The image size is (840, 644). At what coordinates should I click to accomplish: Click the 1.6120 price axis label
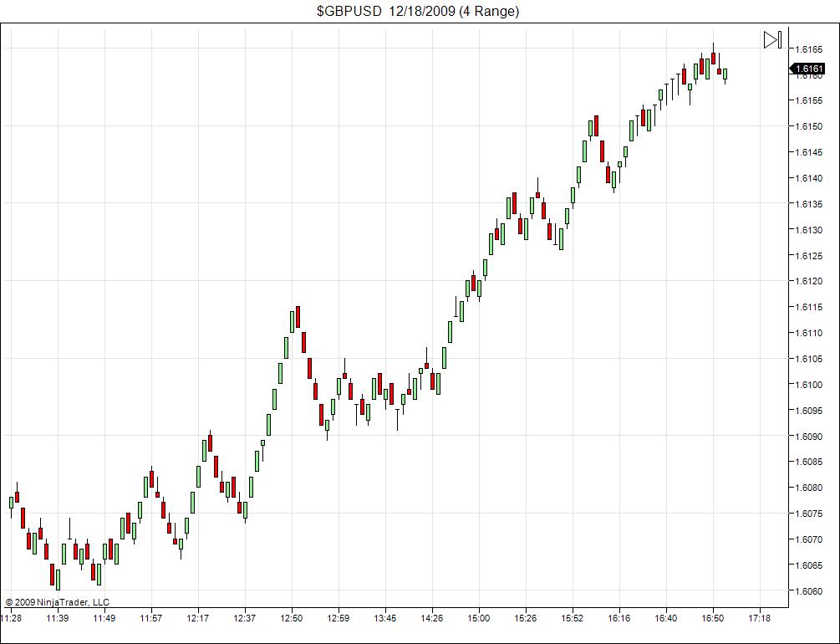point(808,281)
